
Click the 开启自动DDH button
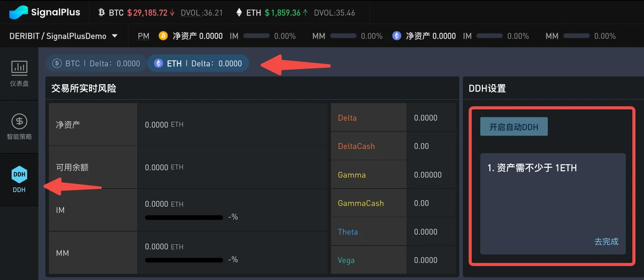point(514,127)
